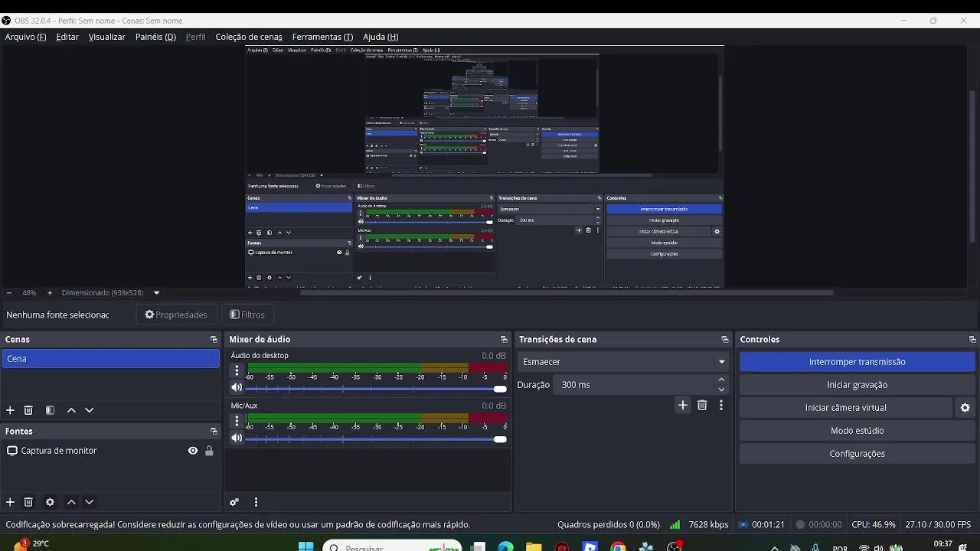Screen dimensions: 980x551
Task: Open source Propriedades button
Action: tap(176, 315)
